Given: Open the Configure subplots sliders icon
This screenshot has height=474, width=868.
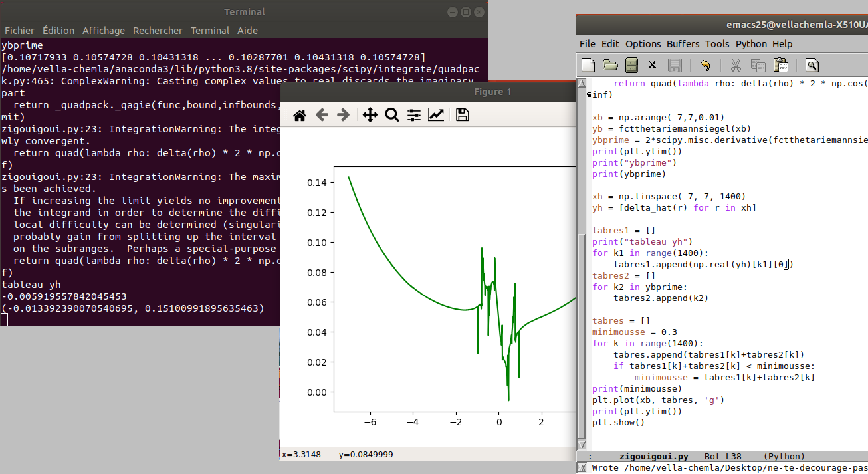Looking at the screenshot, I should 414,115.
